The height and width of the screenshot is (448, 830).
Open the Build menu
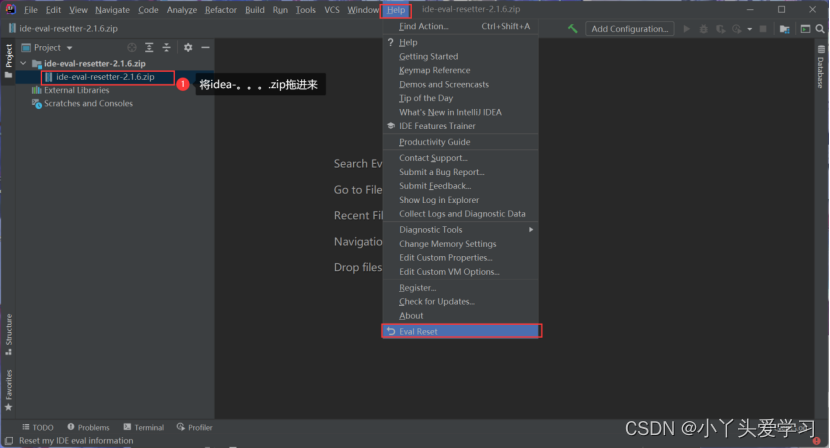click(255, 10)
